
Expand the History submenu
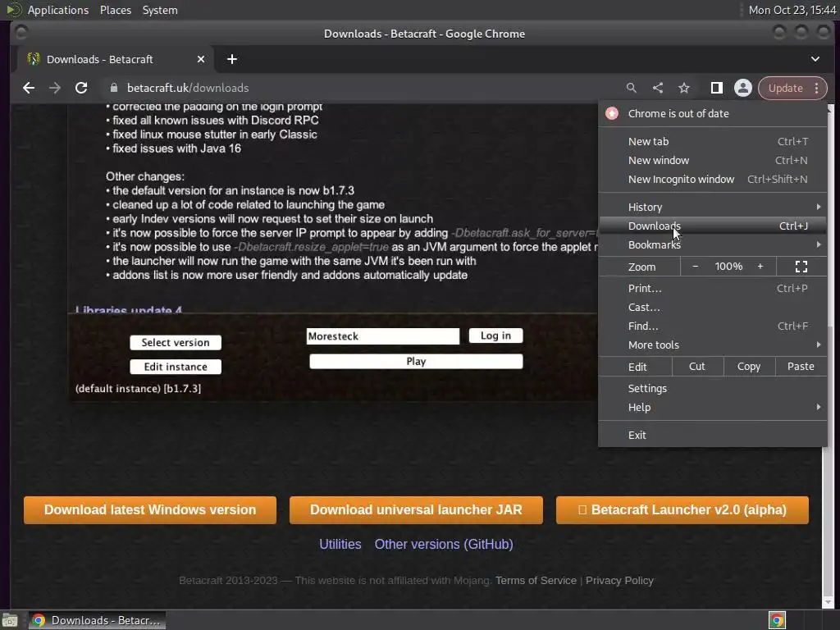click(713, 207)
